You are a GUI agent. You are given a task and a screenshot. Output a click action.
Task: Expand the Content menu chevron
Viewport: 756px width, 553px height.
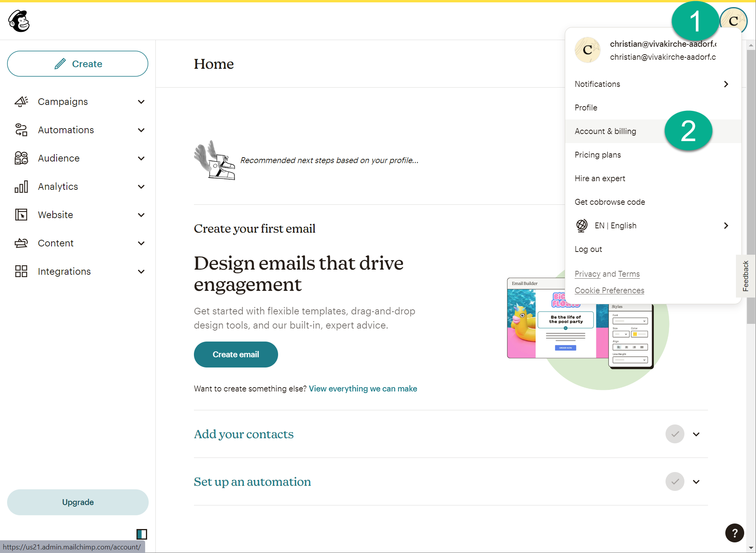[141, 243]
